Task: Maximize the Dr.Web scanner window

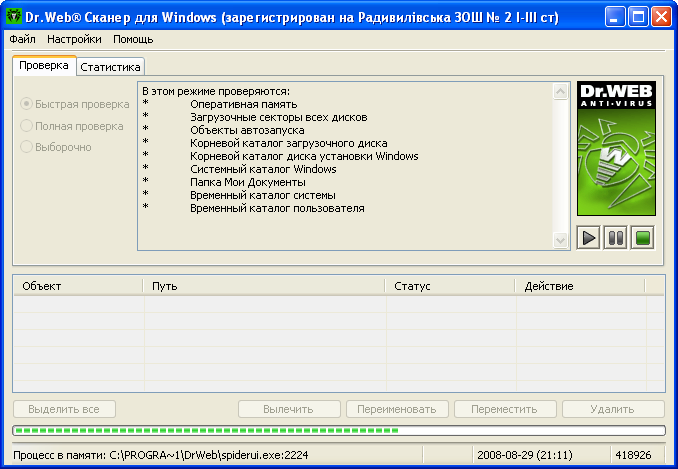Action: click(638, 17)
